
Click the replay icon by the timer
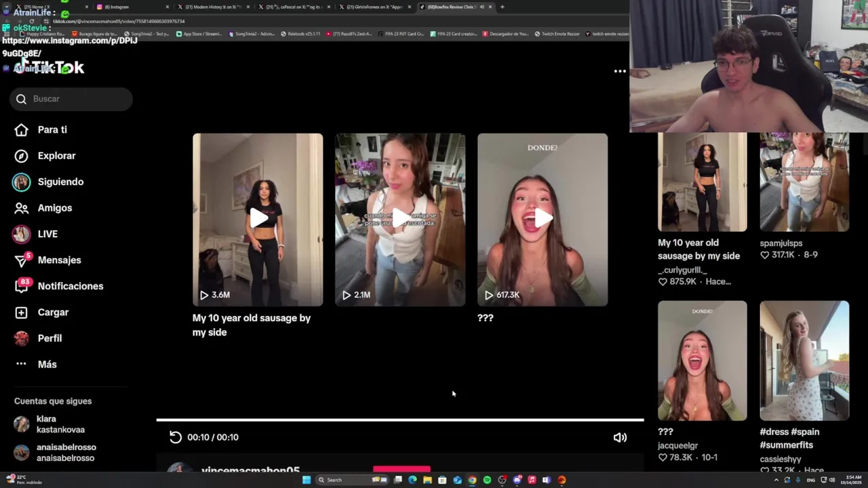[176, 437]
